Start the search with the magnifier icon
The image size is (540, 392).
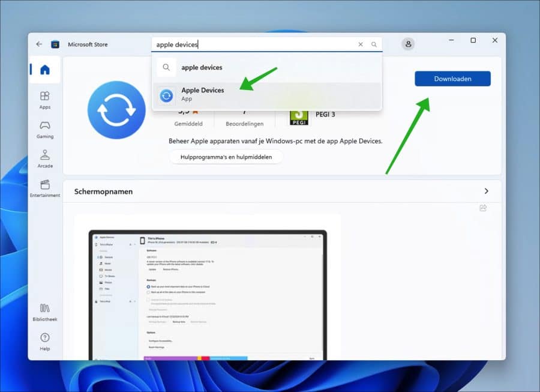pos(374,44)
